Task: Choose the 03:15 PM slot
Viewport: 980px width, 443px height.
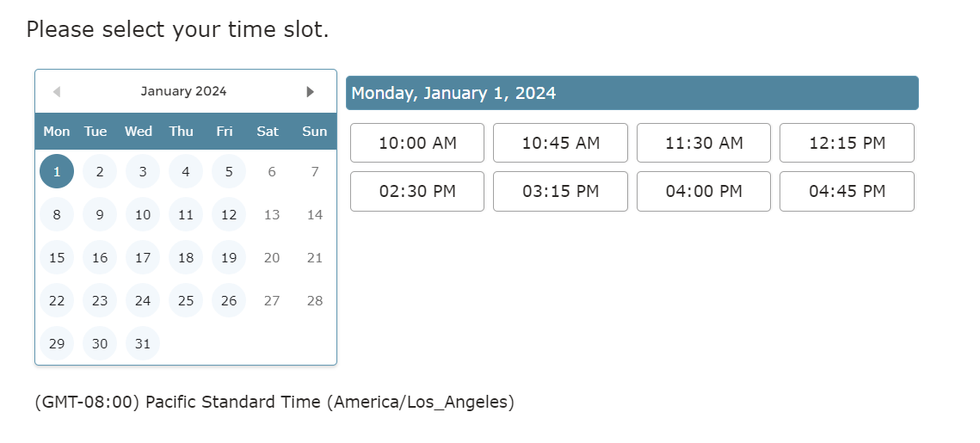Action: [x=560, y=191]
